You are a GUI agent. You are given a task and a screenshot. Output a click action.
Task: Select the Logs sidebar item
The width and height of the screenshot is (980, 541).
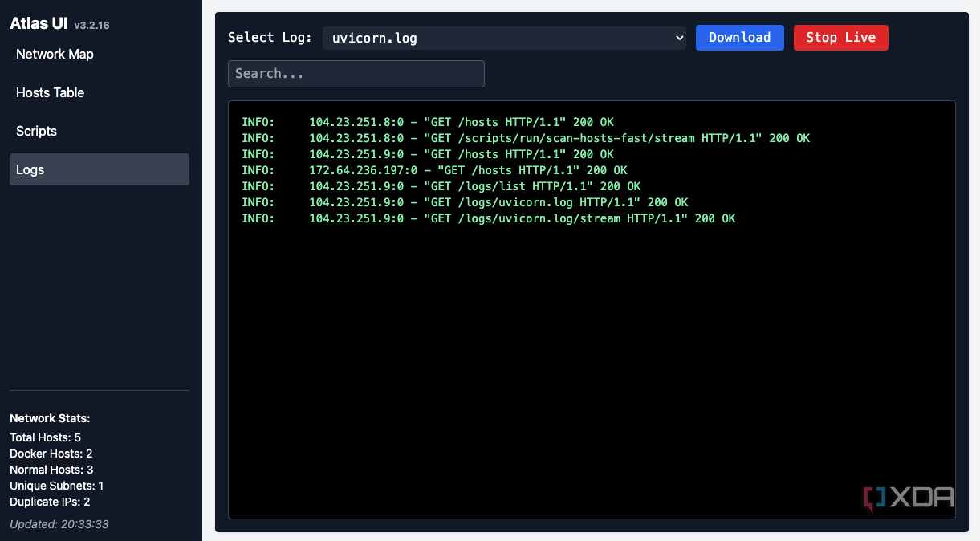point(100,169)
